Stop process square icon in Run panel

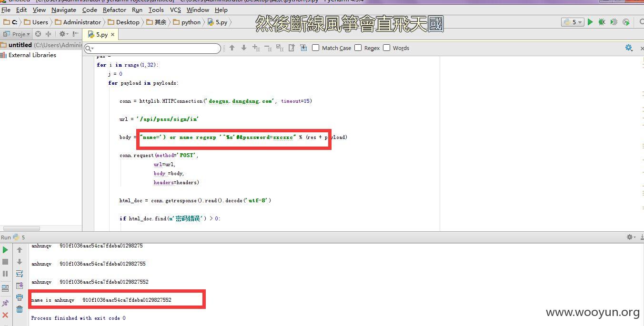coord(5,262)
